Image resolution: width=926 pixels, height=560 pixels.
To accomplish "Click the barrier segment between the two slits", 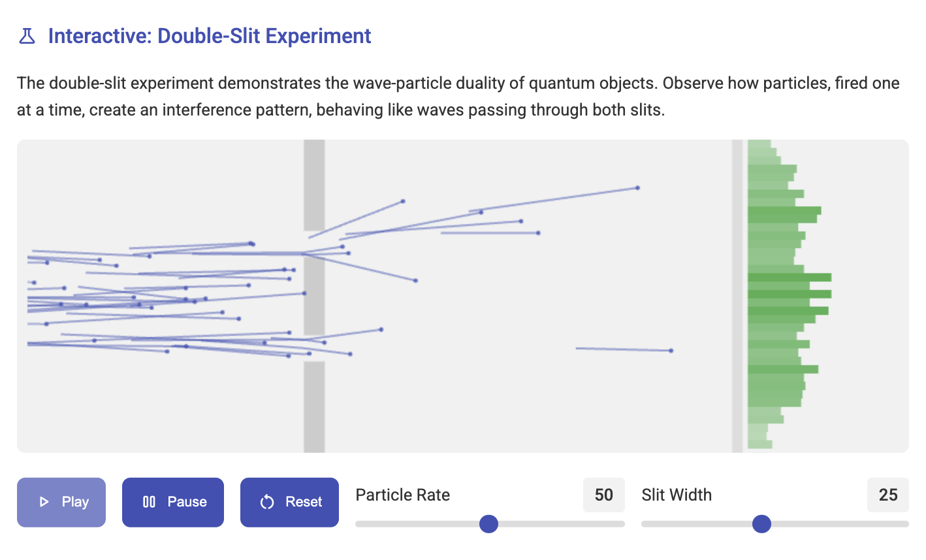I will [314, 295].
